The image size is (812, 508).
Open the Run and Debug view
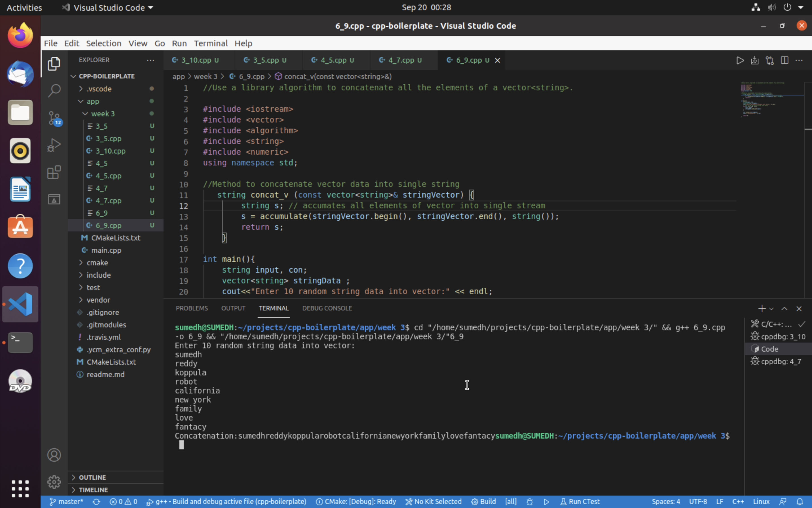tap(54, 145)
